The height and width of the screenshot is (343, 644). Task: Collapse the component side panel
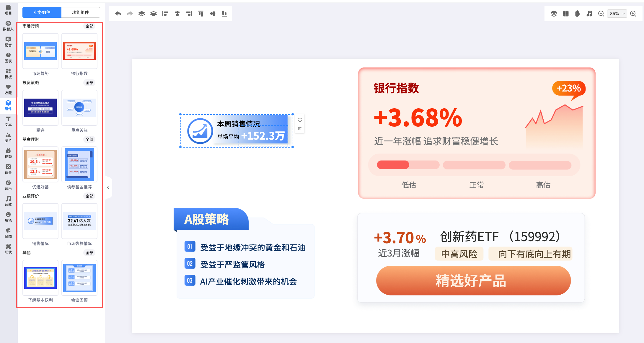click(108, 187)
